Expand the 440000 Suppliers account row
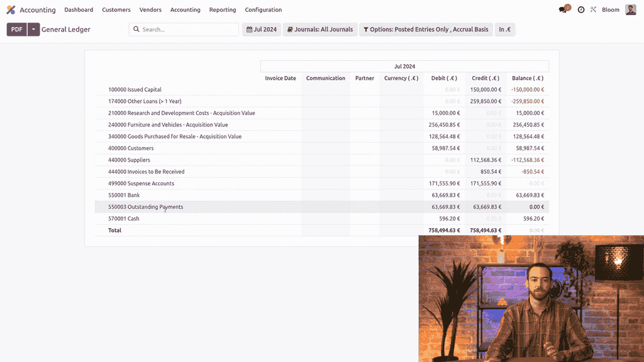 pyautogui.click(x=130, y=160)
